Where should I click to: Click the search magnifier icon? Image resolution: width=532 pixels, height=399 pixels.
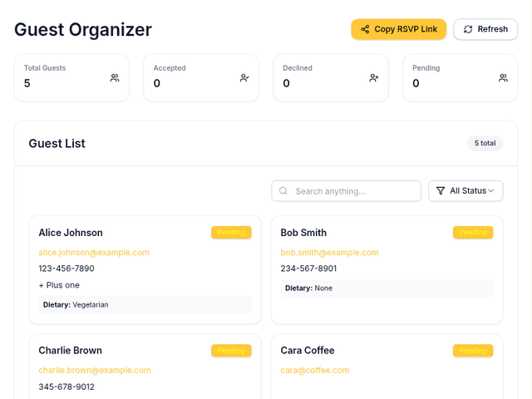click(x=283, y=191)
